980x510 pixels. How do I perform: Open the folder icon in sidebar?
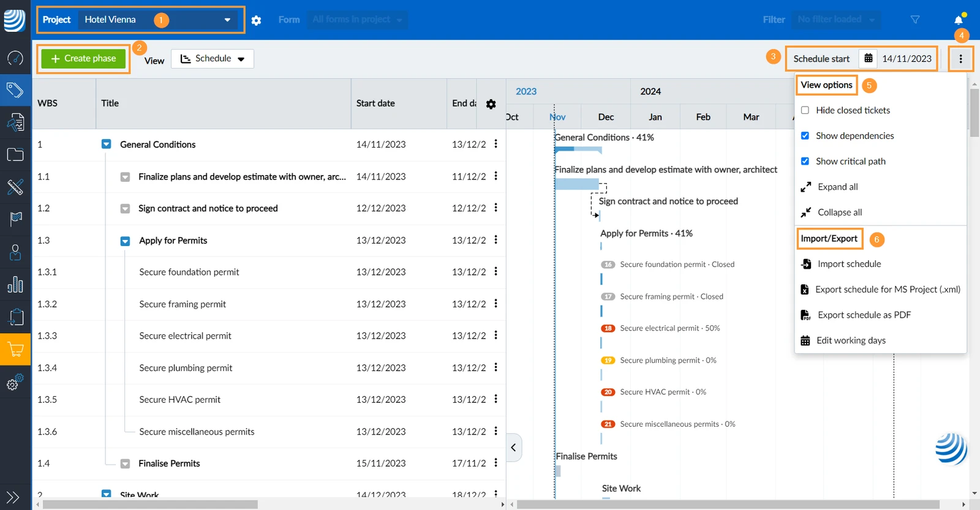(x=15, y=154)
